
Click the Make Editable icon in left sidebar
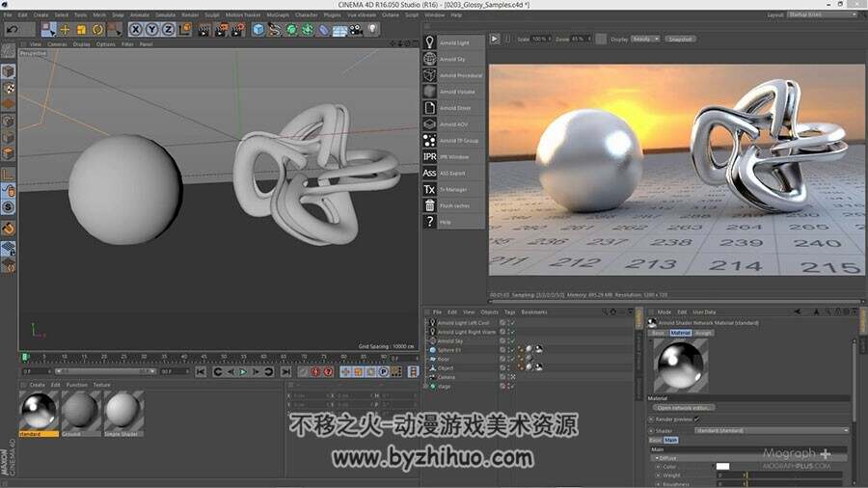coord(9,51)
